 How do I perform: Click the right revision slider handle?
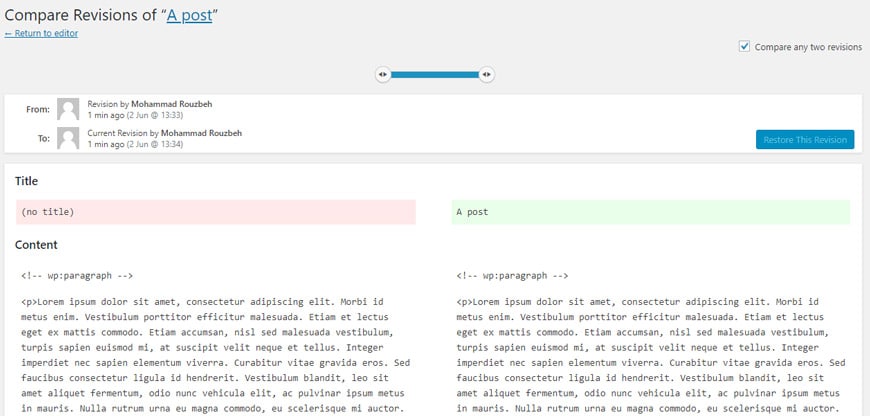(x=487, y=74)
